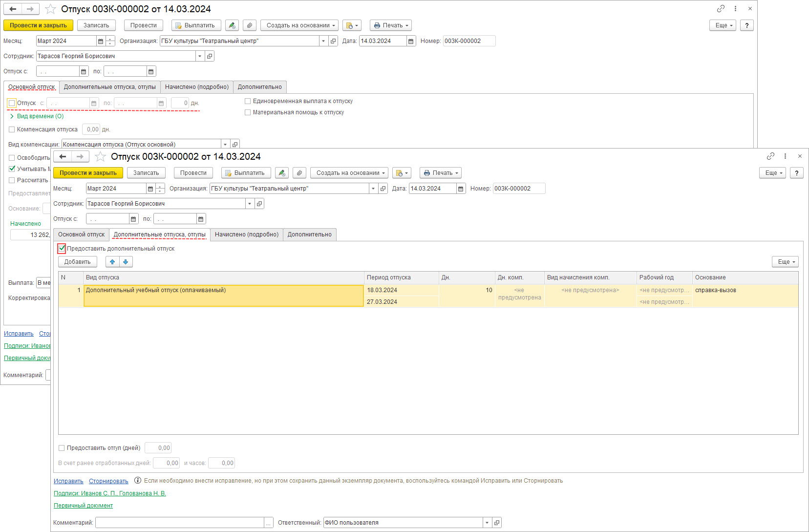Image resolution: width=809 pixels, height=532 pixels.
Task: Get link icon in background window header
Action: (721, 9)
